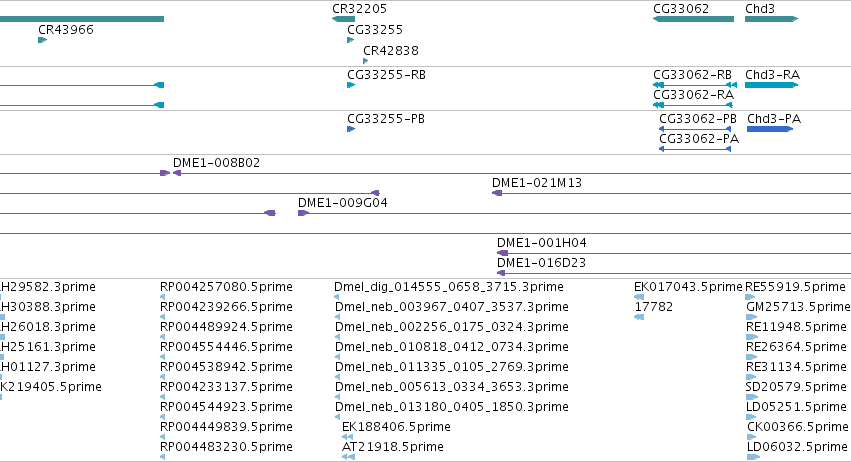Viewport: 851px width, 462px height.
Task: Click the Dmel_neb_005613_0334_3653.3prime label
Action: tap(452, 387)
